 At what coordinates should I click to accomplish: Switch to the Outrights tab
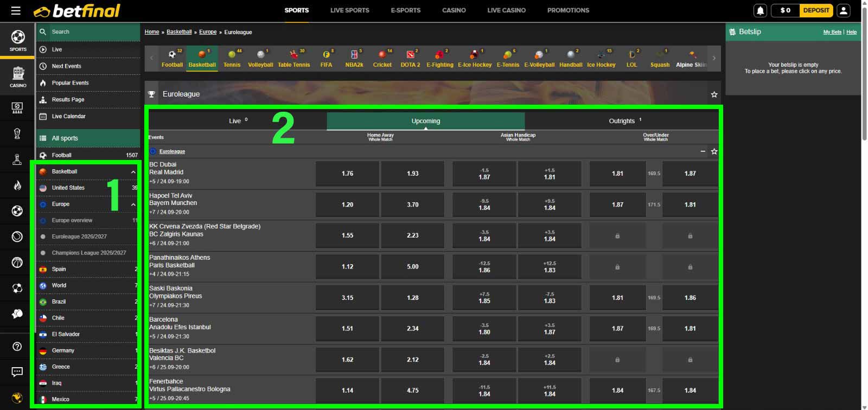tap(622, 121)
